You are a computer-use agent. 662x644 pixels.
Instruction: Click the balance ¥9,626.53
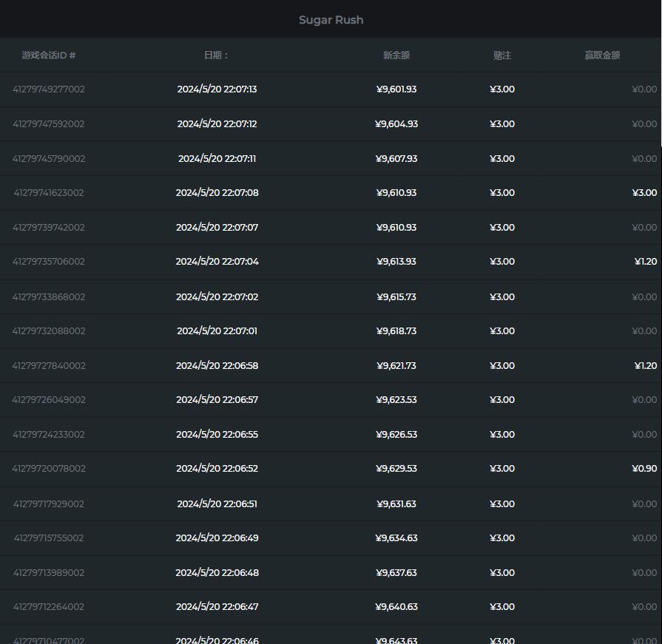pos(396,434)
